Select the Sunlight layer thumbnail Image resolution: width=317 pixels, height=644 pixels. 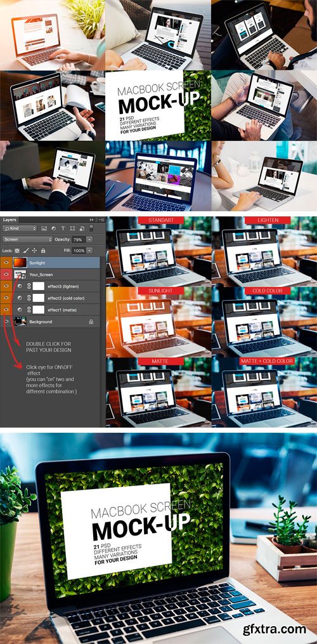[x=20, y=263]
